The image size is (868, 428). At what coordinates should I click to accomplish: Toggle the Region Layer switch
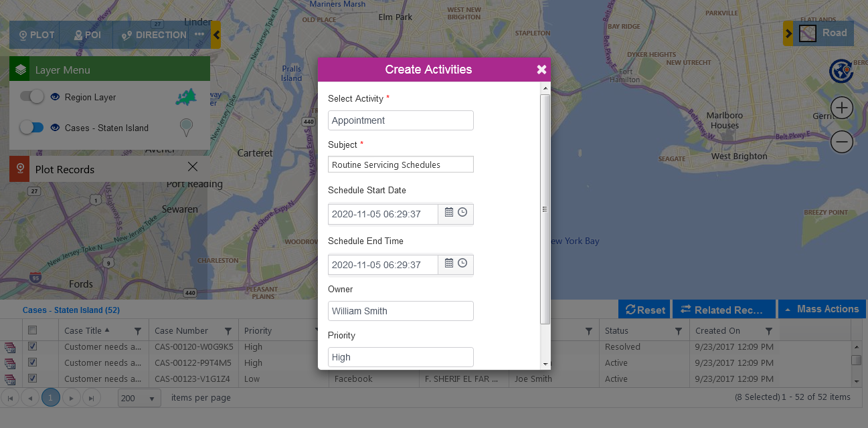tap(31, 97)
